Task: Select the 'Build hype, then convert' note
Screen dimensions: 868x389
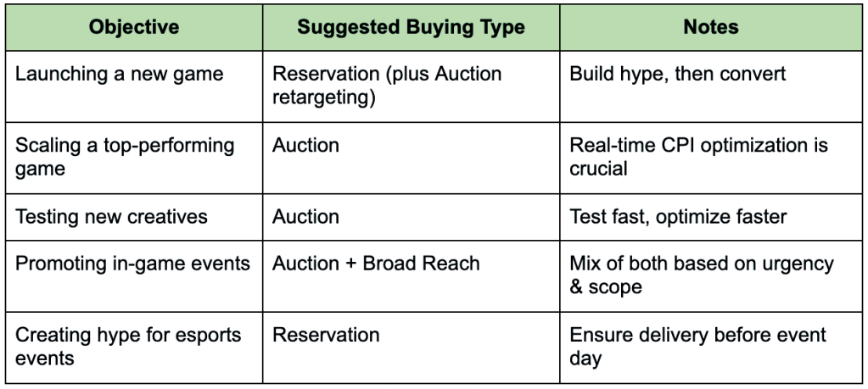Action: point(677,74)
